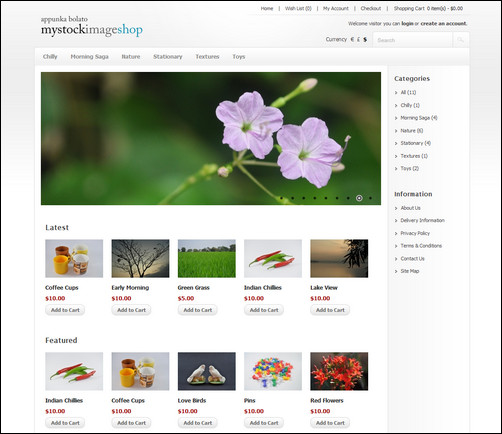
Task: Open the Morning Saga (4) sidebar category
Action: 419,118
